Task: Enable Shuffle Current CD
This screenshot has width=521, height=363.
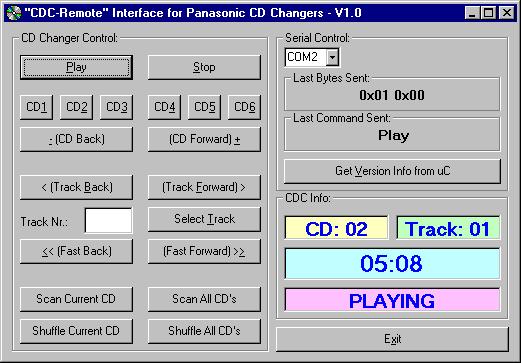Action: click(76, 331)
